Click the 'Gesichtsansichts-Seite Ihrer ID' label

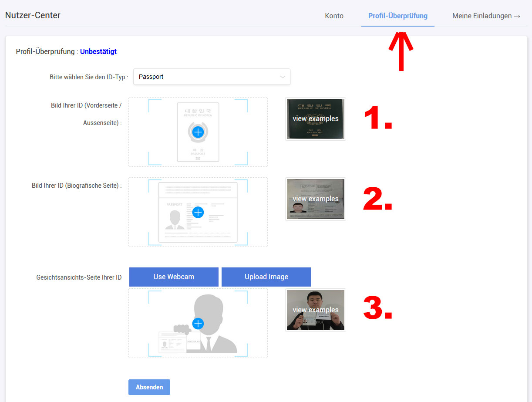[x=79, y=277]
